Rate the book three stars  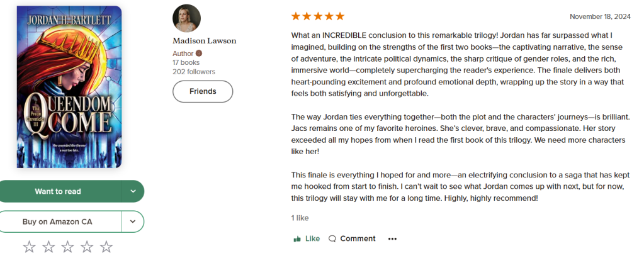(x=68, y=247)
